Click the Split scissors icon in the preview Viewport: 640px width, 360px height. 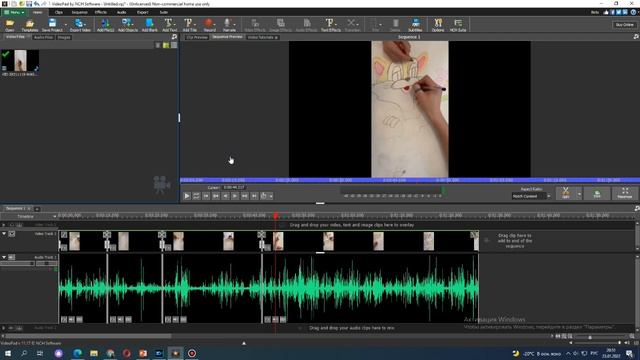[x=565, y=193]
